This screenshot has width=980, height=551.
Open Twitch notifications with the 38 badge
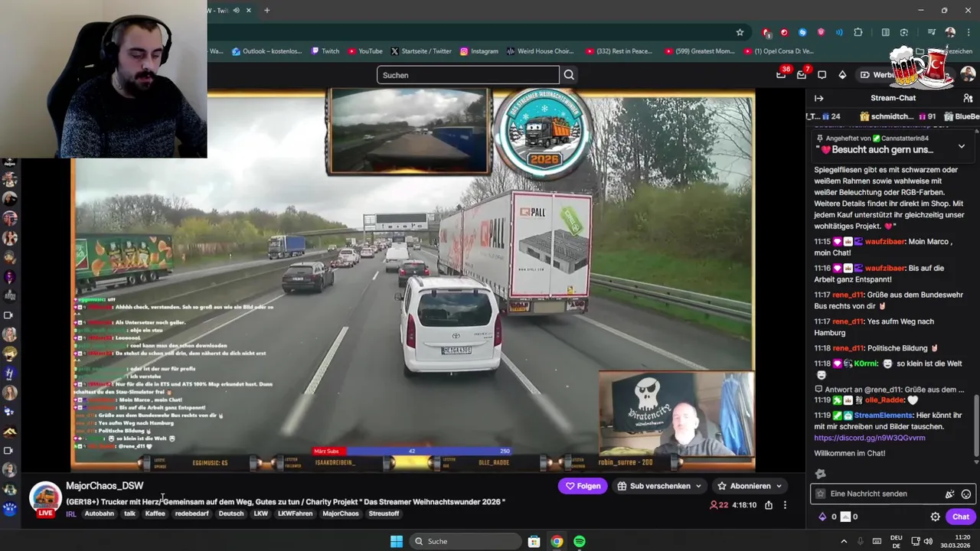(782, 74)
